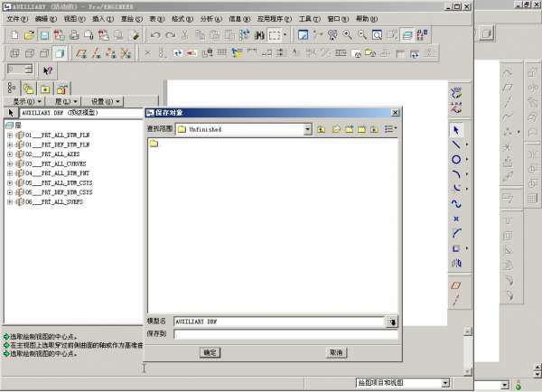Expand the 01___PRT_ALL_DTM_PLN layer
The height and width of the screenshot is (392, 542).
coord(10,135)
